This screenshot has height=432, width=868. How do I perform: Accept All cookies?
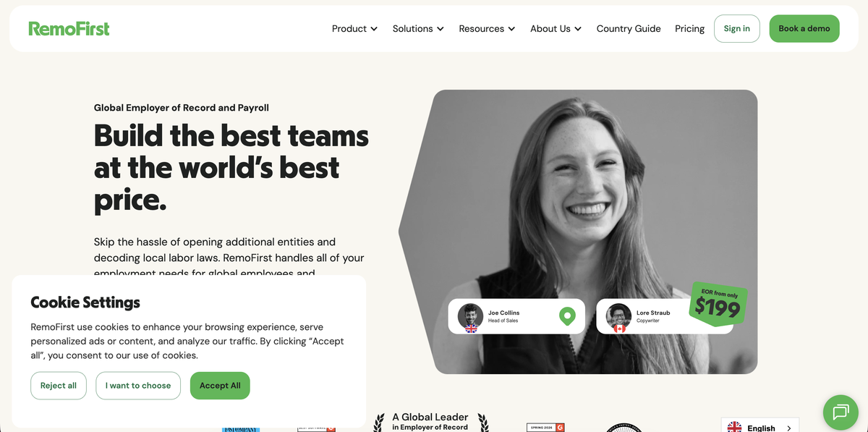(x=220, y=386)
